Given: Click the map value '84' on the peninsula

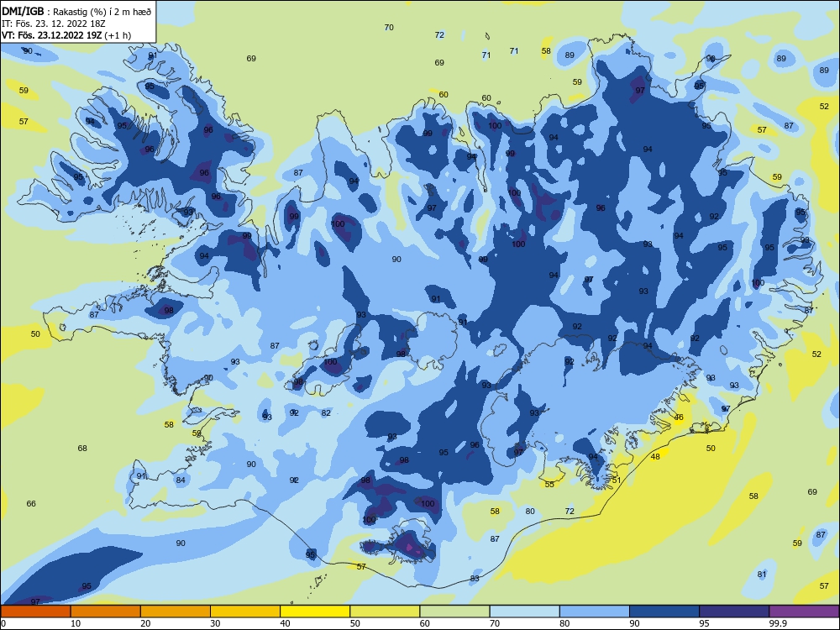Looking at the screenshot, I should 181,480.
